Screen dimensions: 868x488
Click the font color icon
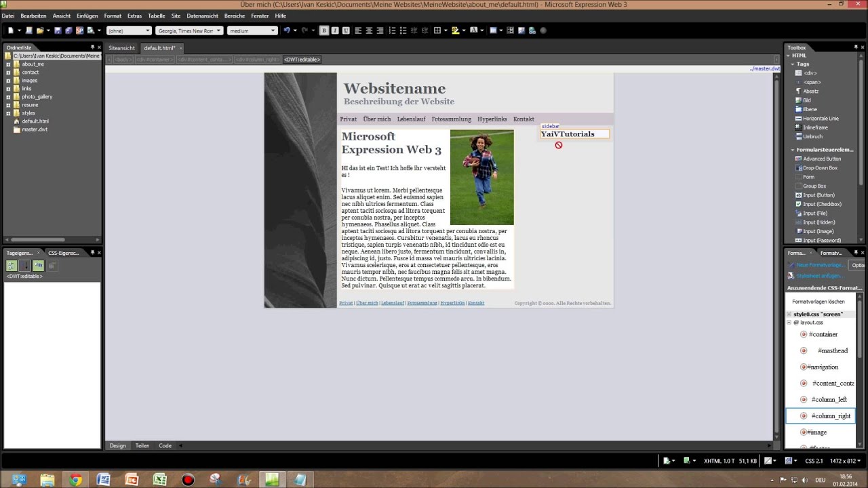point(473,30)
